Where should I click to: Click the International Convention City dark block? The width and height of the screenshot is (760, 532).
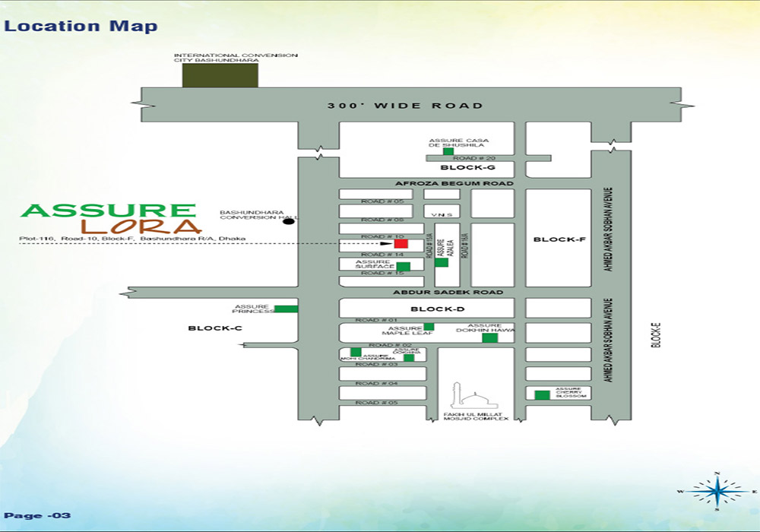pyautogui.click(x=220, y=75)
